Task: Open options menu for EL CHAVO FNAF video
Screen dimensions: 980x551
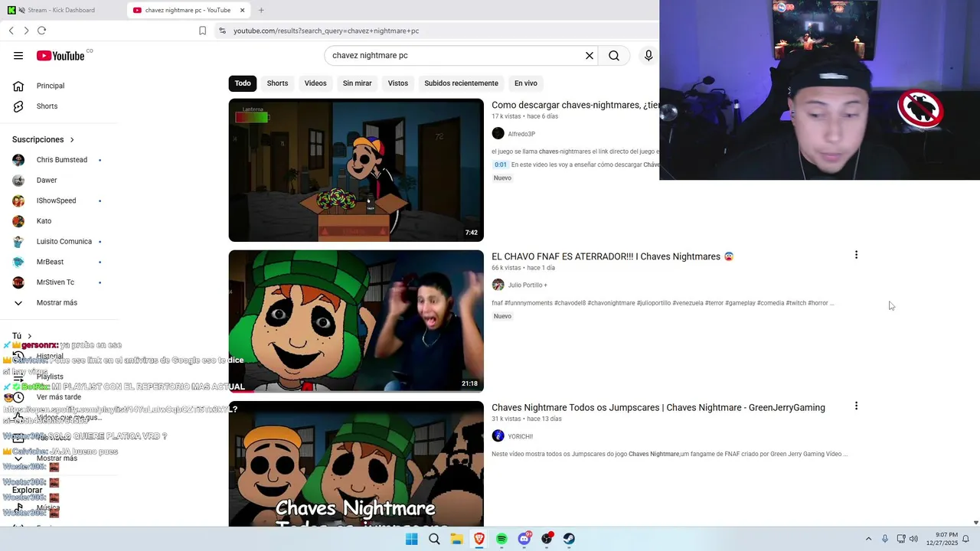Action: [x=856, y=255]
